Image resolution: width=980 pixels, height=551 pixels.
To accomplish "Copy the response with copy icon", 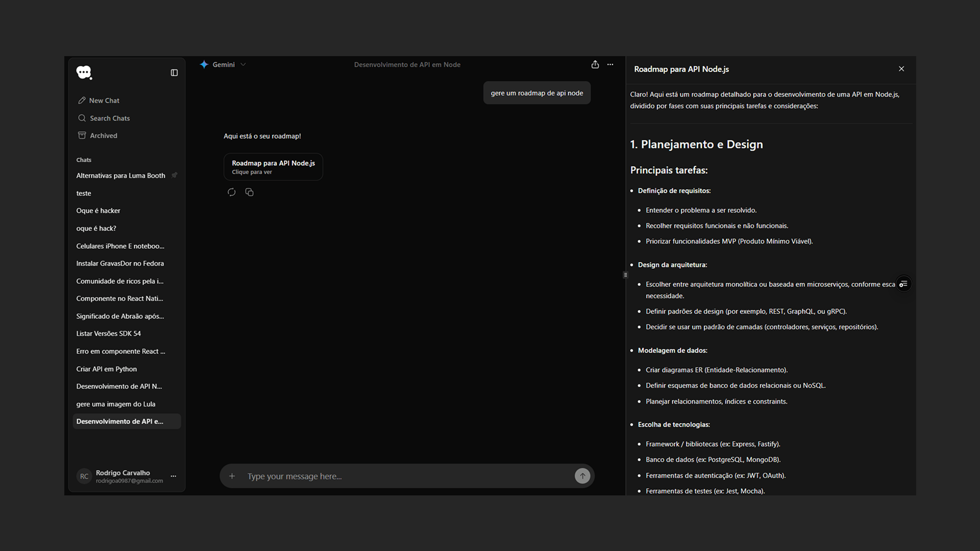I will point(249,192).
